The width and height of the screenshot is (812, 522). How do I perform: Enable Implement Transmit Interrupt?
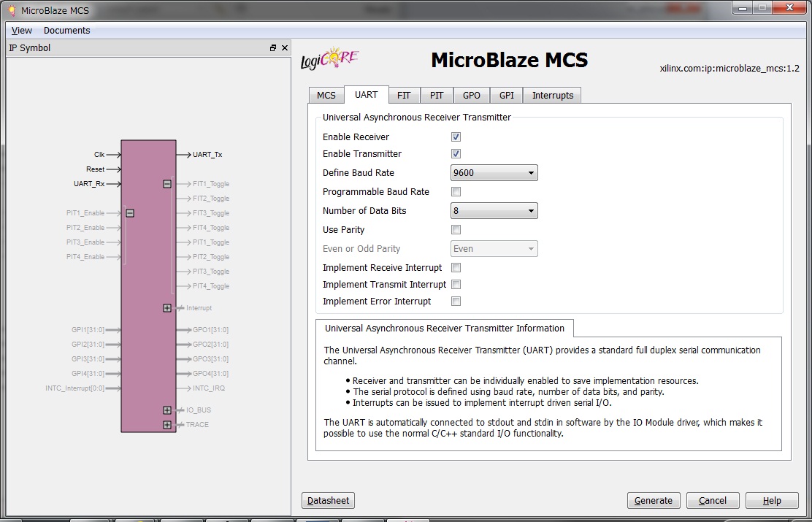pos(456,284)
